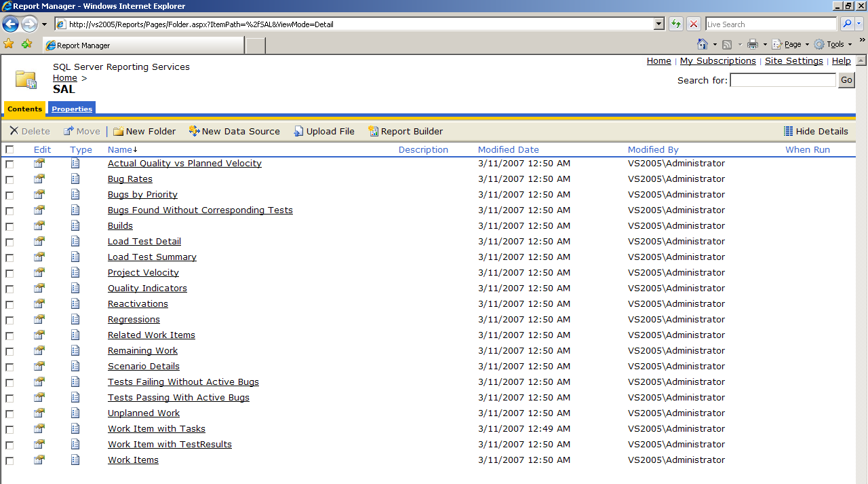Sort by Modified By column header

pos(653,149)
